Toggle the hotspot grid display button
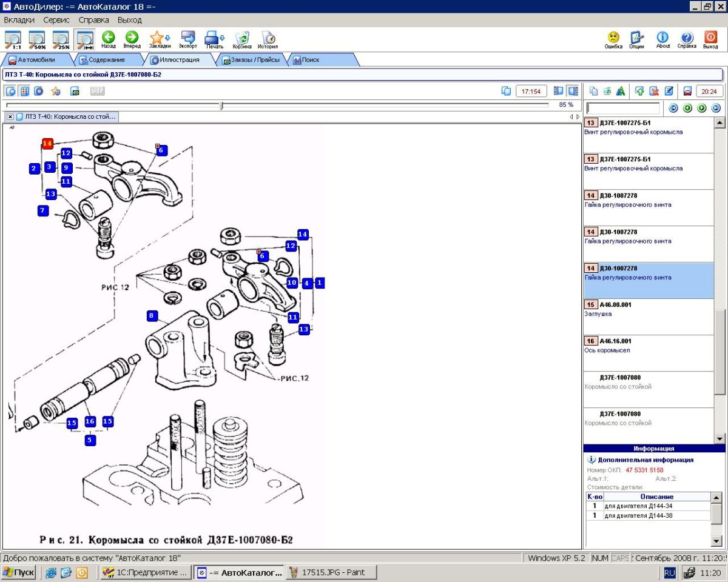 [x=25, y=91]
